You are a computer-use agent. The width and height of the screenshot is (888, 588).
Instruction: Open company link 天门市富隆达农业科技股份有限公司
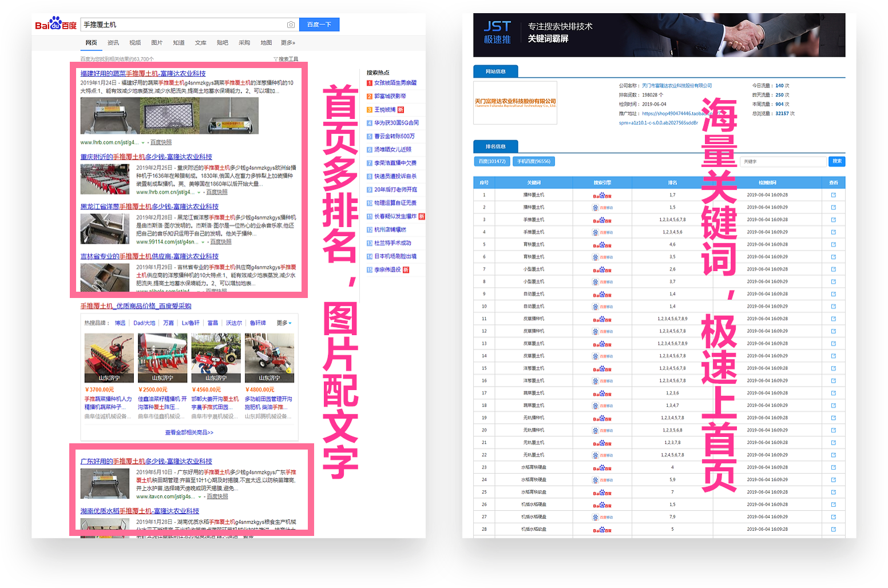coord(677,86)
